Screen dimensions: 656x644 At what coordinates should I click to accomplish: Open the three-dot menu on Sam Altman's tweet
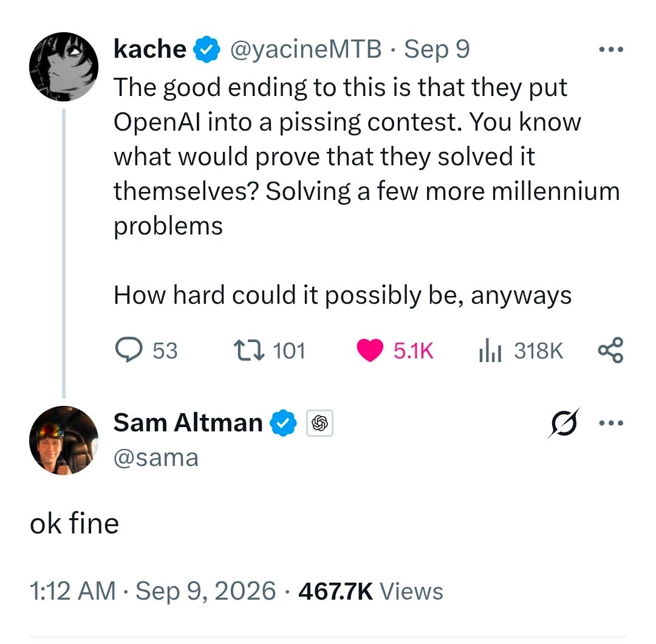[x=611, y=423]
